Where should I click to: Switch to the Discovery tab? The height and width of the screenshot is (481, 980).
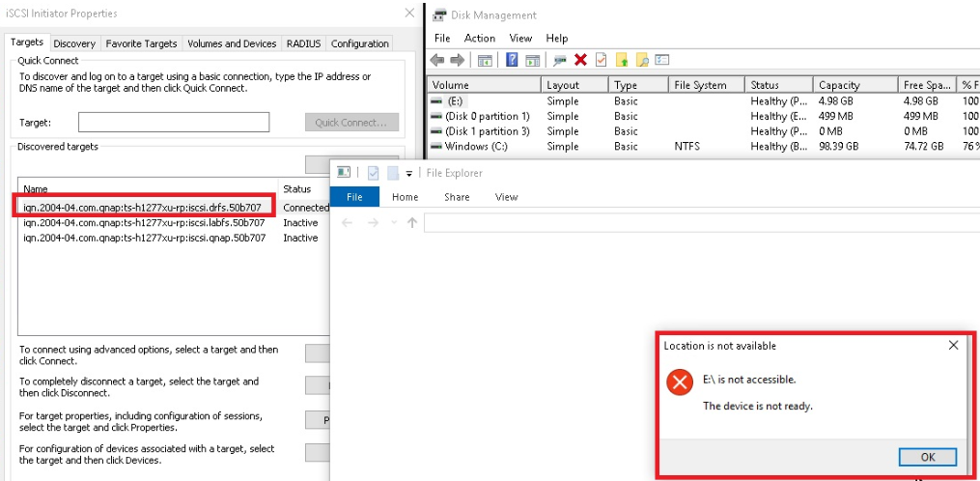pyautogui.click(x=74, y=43)
